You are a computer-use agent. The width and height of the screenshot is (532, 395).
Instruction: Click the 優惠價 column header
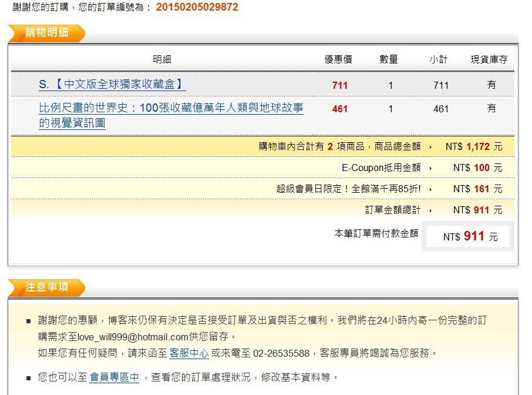click(338, 59)
